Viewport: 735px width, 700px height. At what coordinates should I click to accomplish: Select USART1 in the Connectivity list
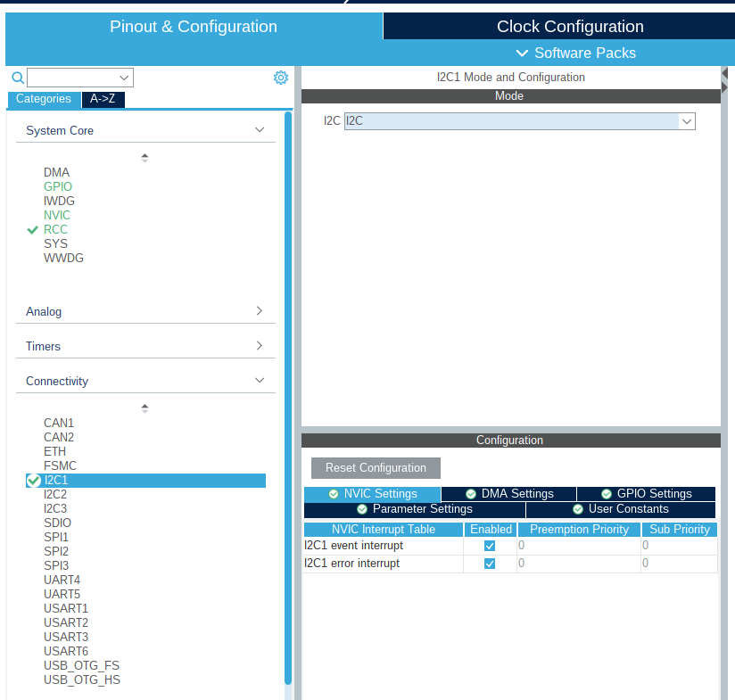66,608
